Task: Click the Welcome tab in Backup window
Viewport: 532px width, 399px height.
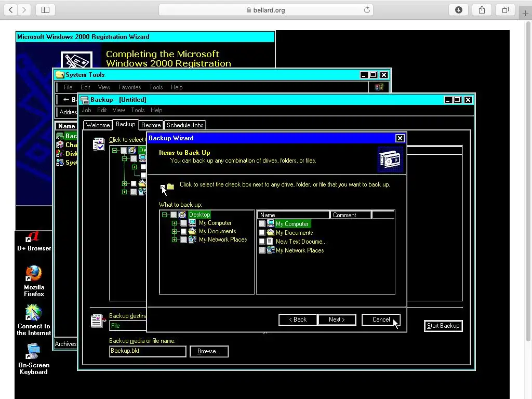Action: (x=98, y=125)
